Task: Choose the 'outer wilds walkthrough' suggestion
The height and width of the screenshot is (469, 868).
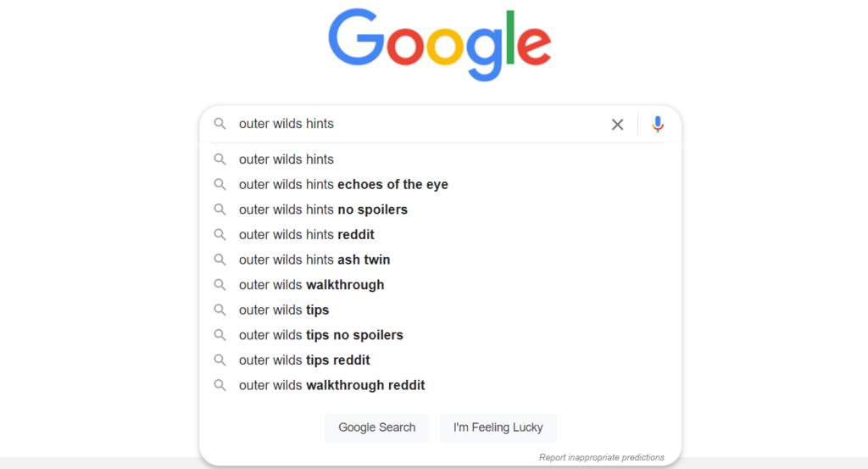Action: pos(311,285)
